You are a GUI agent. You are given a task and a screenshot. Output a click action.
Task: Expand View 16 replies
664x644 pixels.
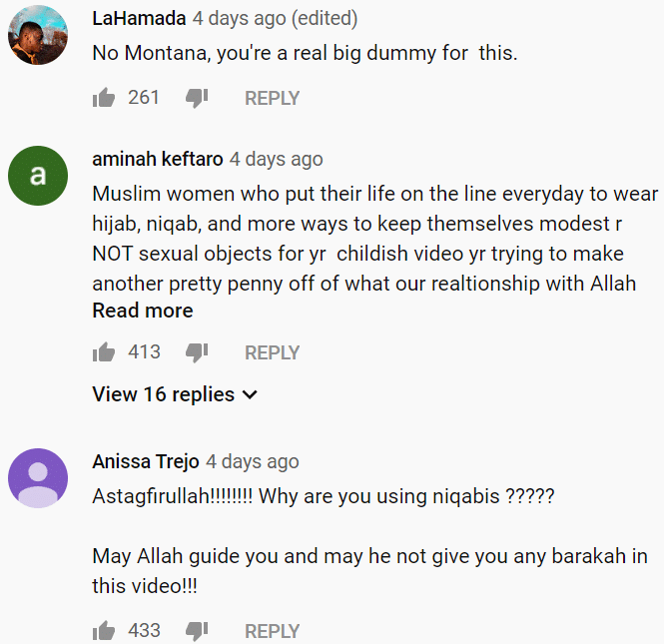175,394
